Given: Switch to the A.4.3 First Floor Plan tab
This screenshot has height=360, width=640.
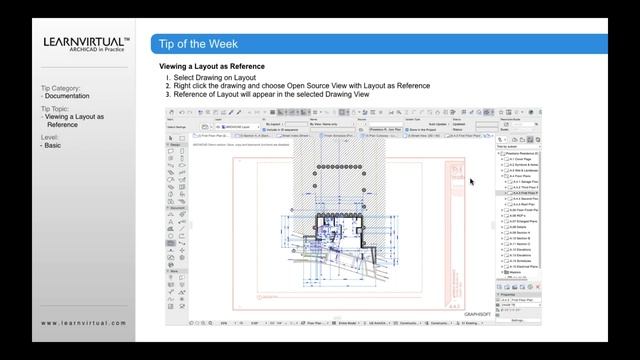Looking at the screenshot, I should coord(463,135).
